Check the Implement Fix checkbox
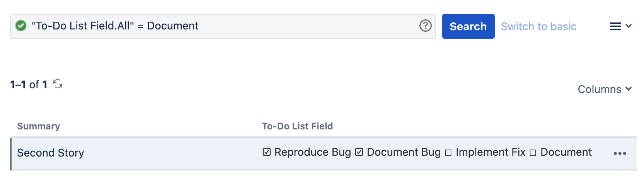 pos(448,153)
